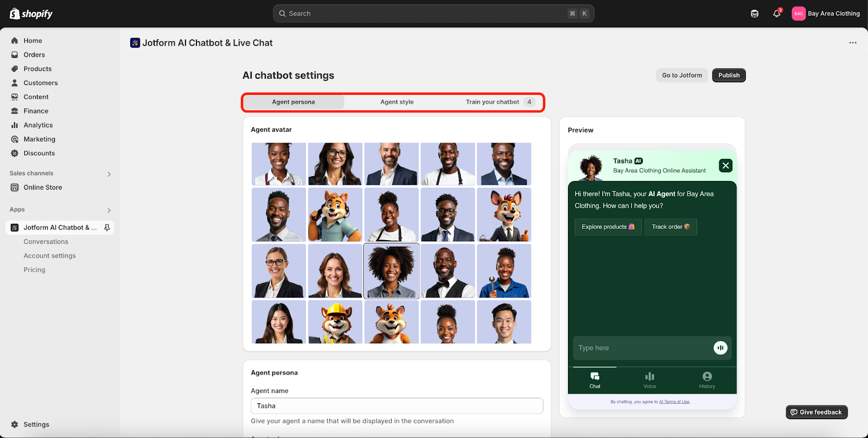The image size is (868, 438).
Task: Select the orange fox with hard hat avatar
Action: pos(335,322)
